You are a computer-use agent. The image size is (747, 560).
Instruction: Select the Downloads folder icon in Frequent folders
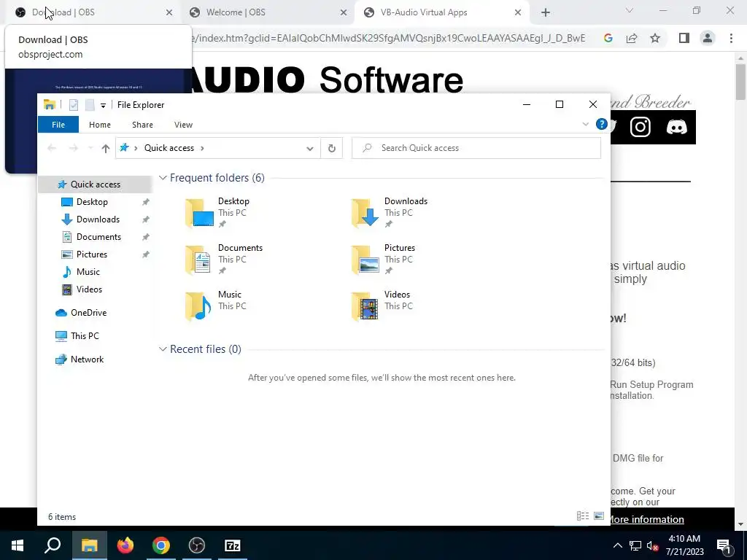pyautogui.click(x=365, y=212)
